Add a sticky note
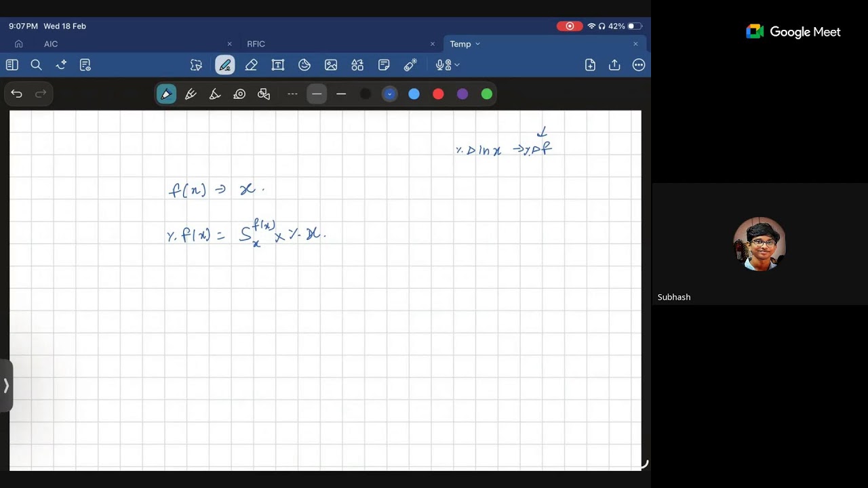 tap(384, 65)
